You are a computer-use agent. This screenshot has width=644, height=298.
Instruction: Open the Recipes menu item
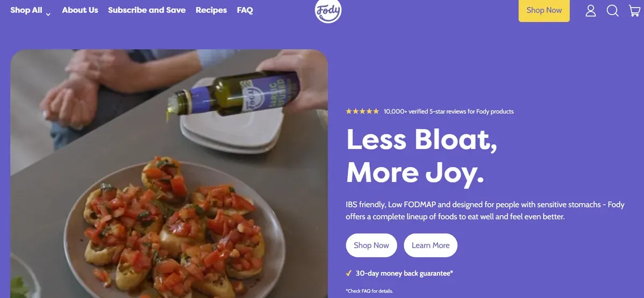tap(211, 10)
